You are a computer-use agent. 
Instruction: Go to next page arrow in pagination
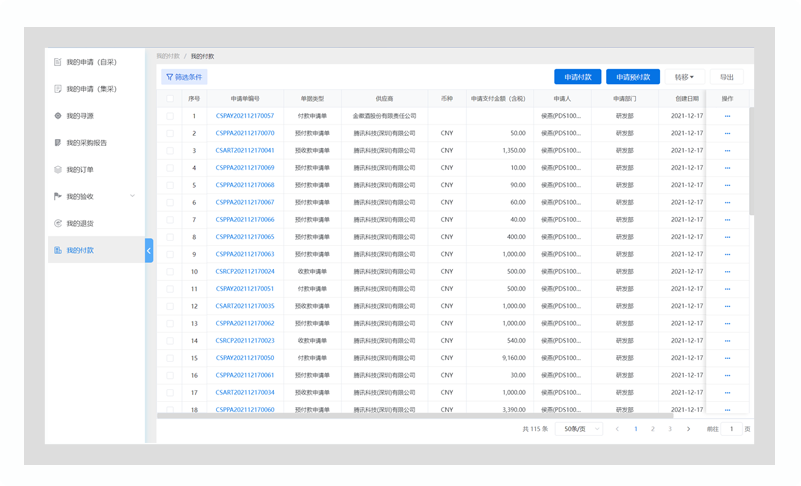click(688, 429)
